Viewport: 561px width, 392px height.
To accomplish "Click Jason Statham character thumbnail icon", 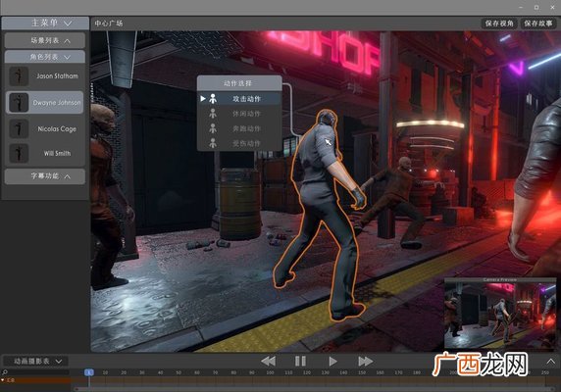I will click(19, 76).
